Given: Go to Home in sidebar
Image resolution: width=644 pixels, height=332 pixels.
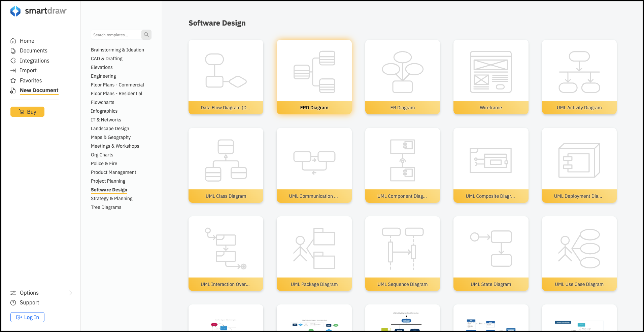Looking at the screenshot, I should coord(27,41).
